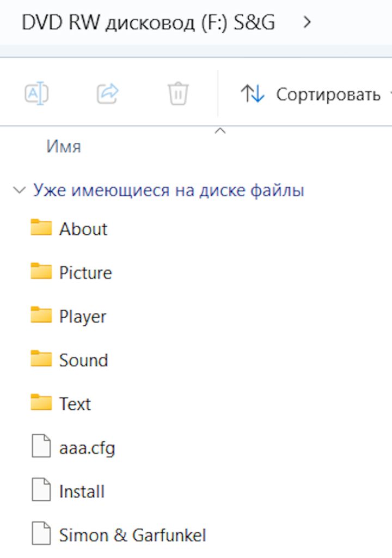
Task: Click the Delete trash can icon
Action: coord(178,94)
